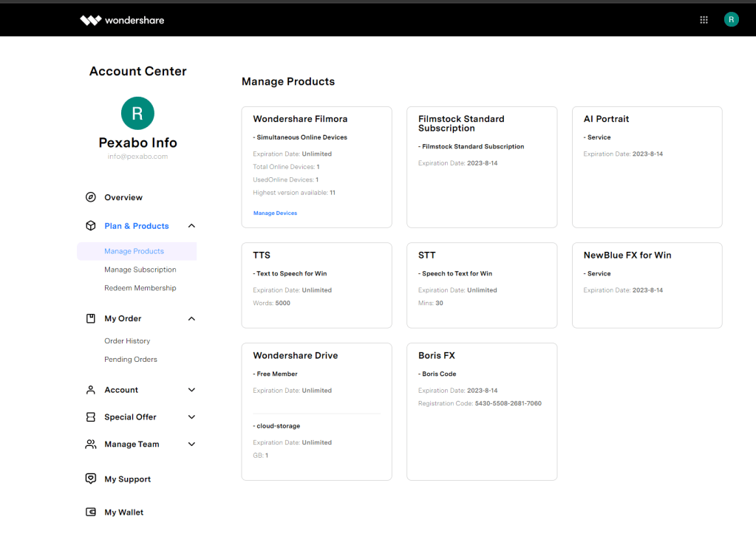Click the Wondershare Filmora card title
This screenshot has width=756, height=545.
coord(300,119)
